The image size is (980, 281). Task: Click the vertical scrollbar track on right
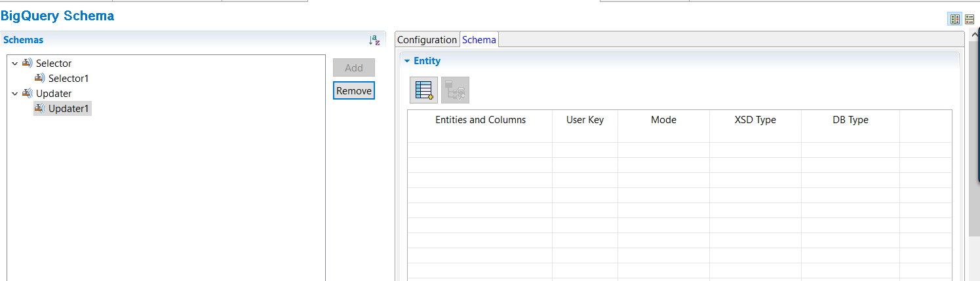click(975, 259)
